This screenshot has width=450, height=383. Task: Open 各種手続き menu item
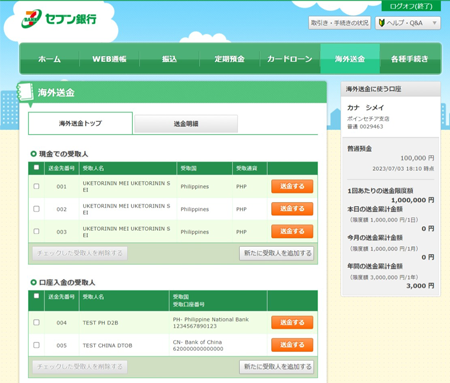[410, 59]
